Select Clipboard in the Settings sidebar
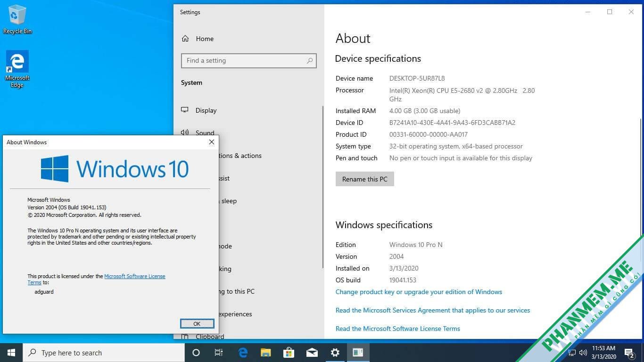 point(210,337)
